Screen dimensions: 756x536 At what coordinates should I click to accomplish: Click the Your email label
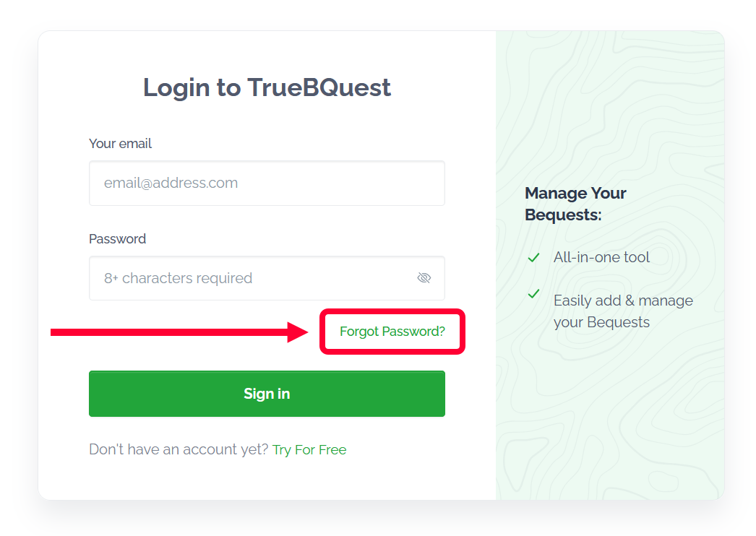(x=120, y=144)
